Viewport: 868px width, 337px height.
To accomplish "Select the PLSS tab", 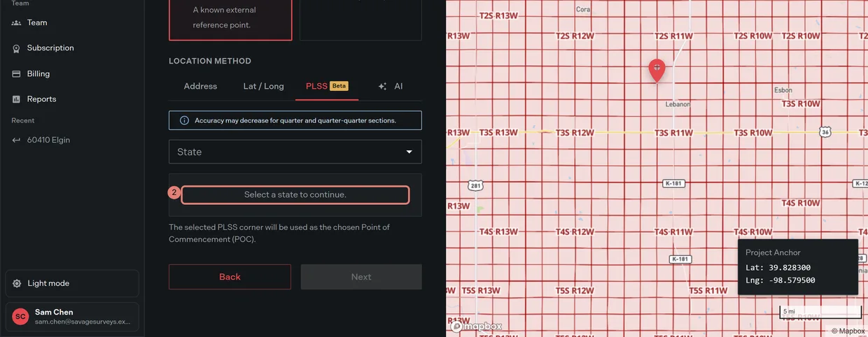I will (327, 86).
